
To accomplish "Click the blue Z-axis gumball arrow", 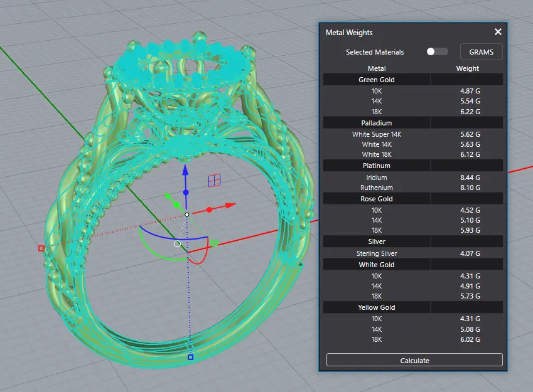I will [185, 170].
